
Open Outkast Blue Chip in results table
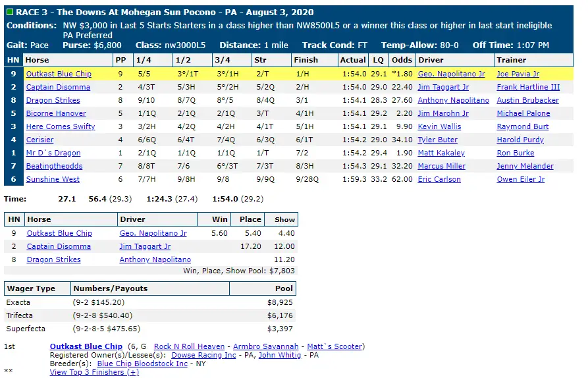pyautogui.click(x=59, y=74)
